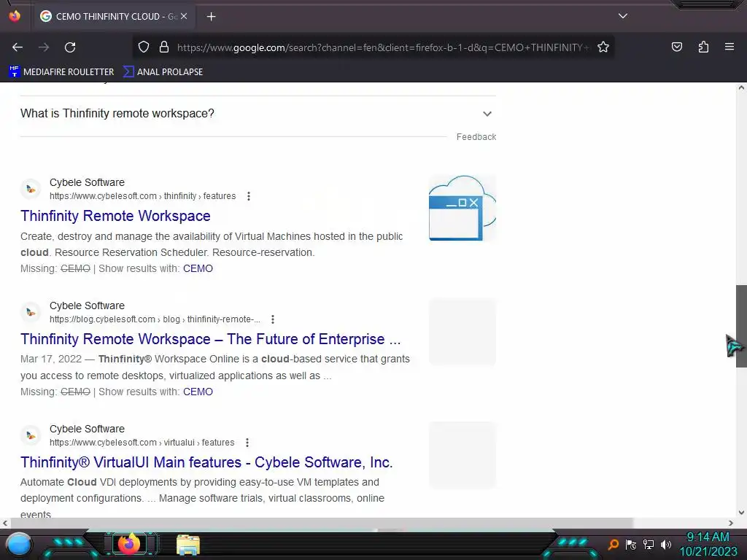The width and height of the screenshot is (747, 560).
Task: Click scroll down arrow of page scrollbar
Action: [741, 513]
